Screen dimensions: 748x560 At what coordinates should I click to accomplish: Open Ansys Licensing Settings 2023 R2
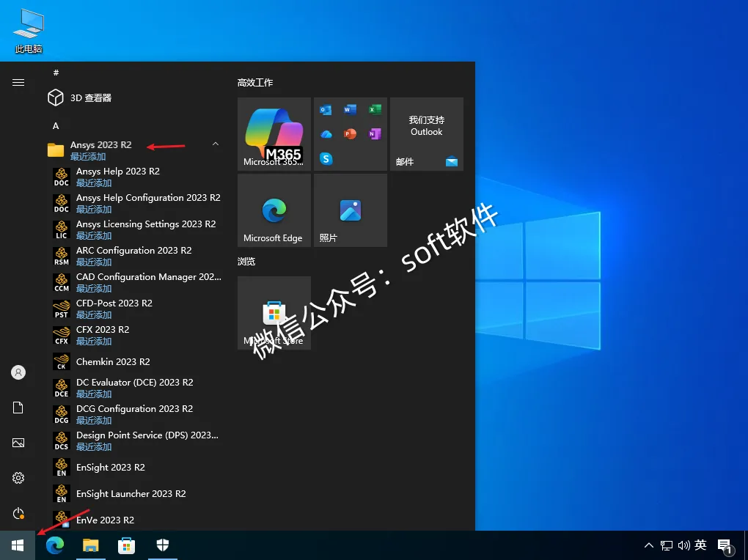(136, 229)
